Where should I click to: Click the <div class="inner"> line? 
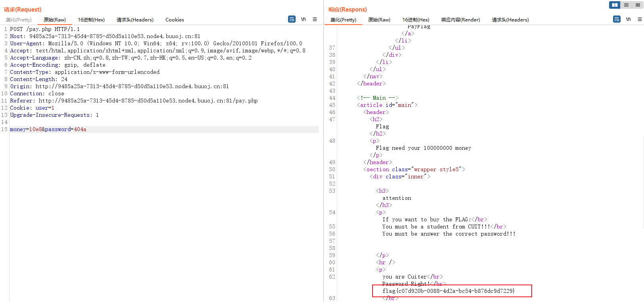coord(400,176)
